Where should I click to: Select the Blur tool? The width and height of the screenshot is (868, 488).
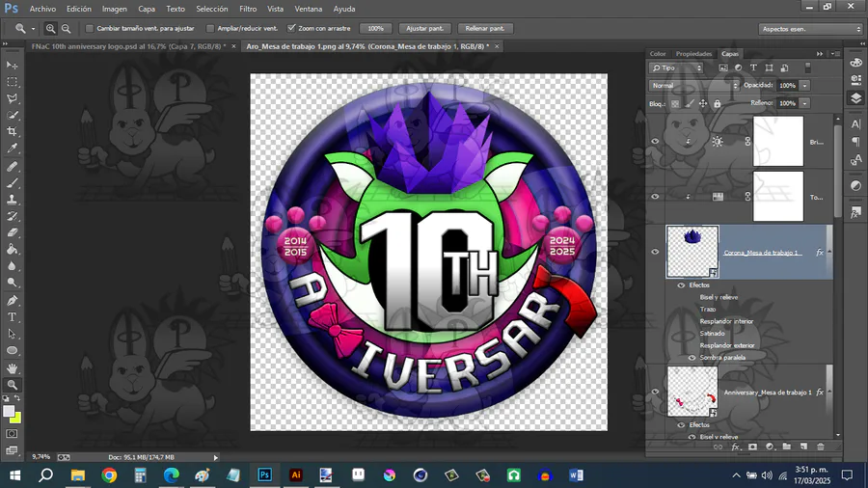click(12, 266)
